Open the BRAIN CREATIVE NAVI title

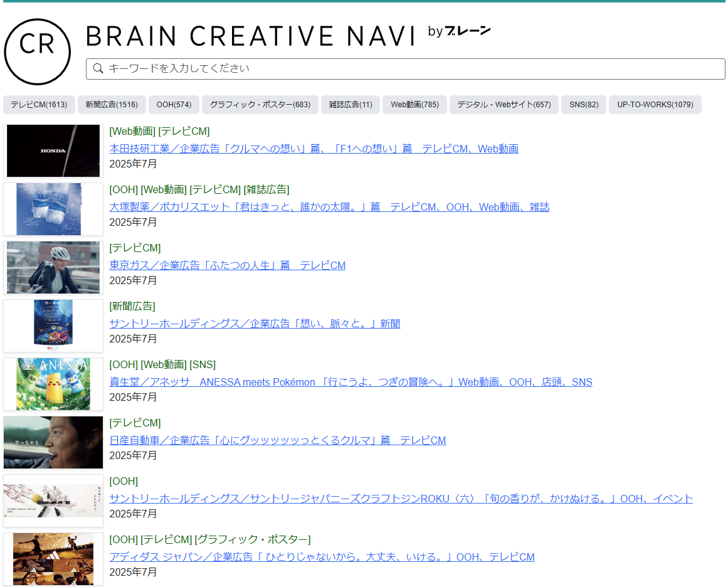pos(250,36)
